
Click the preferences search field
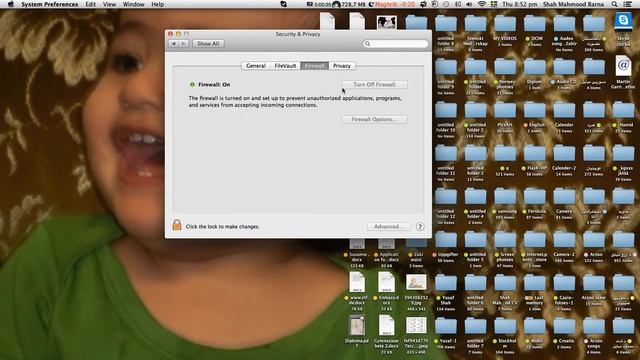(396, 44)
